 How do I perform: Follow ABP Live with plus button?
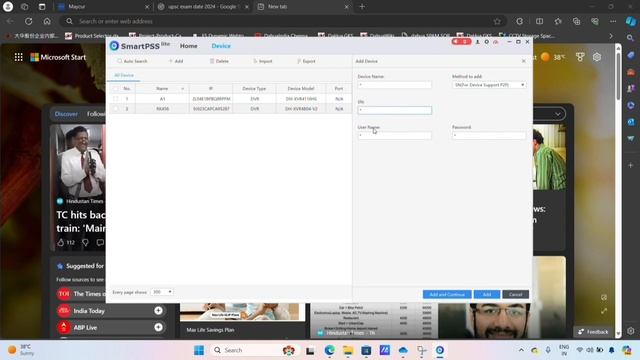[158, 327]
